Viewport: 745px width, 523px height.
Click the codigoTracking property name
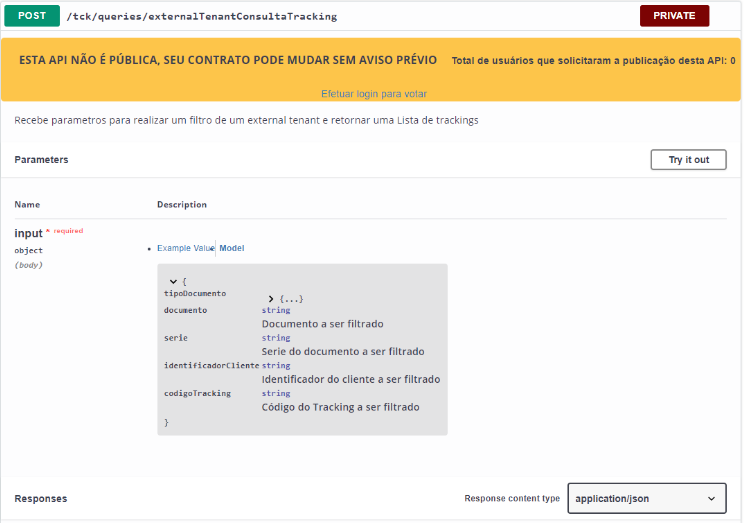[x=197, y=393]
